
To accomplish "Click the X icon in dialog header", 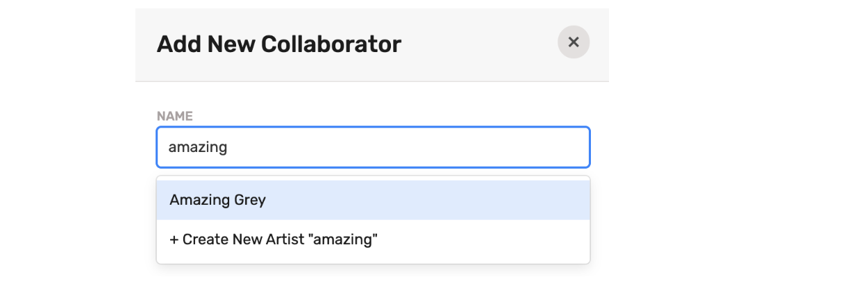I will coord(574,42).
